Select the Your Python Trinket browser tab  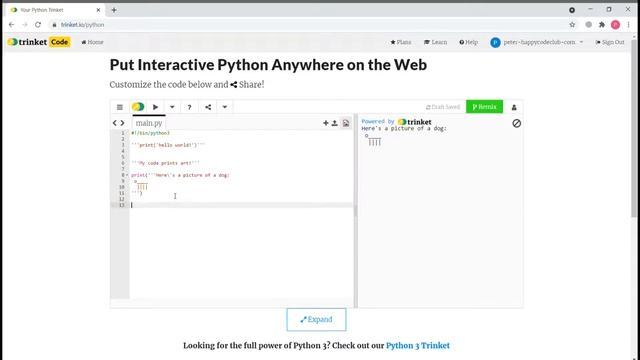(x=55, y=10)
